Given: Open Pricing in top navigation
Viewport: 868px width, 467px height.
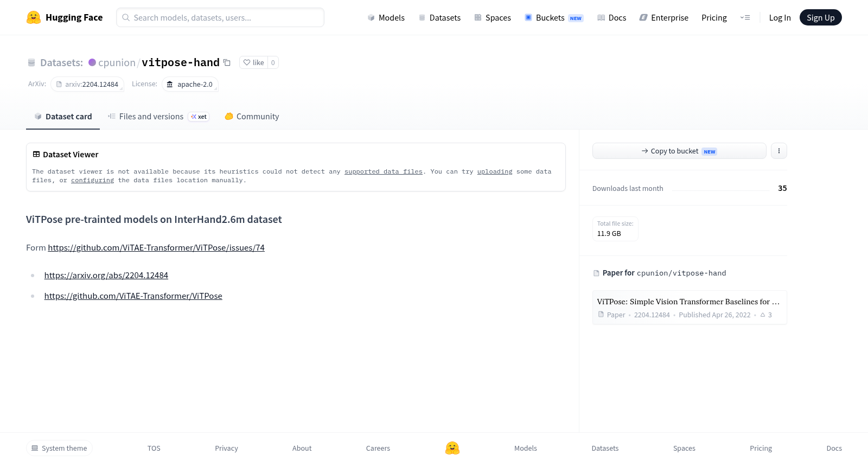Looking at the screenshot, I should tap(714, 17).
